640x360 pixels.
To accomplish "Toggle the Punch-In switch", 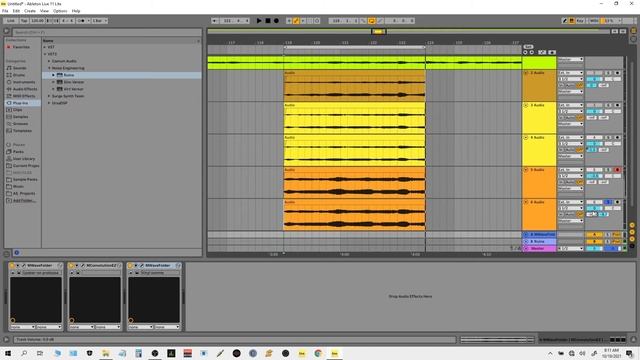I will coord(363,21).
